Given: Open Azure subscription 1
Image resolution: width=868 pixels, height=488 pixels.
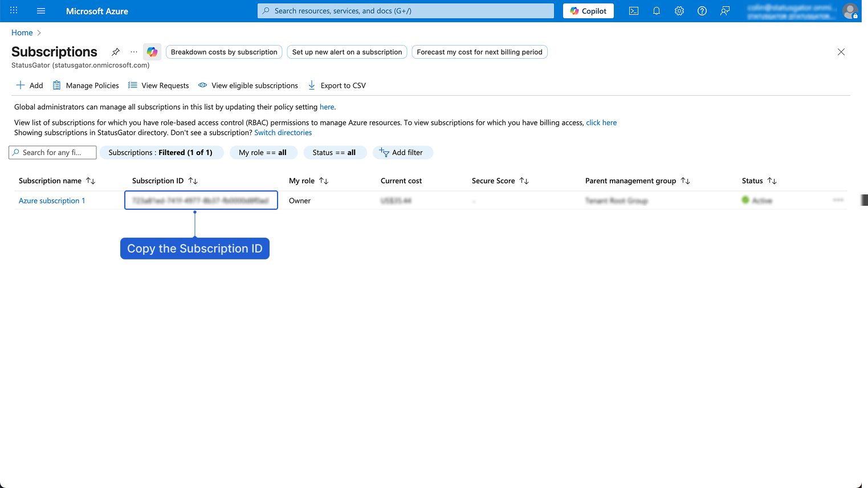Looking at the screenshot, I should 52,201.
